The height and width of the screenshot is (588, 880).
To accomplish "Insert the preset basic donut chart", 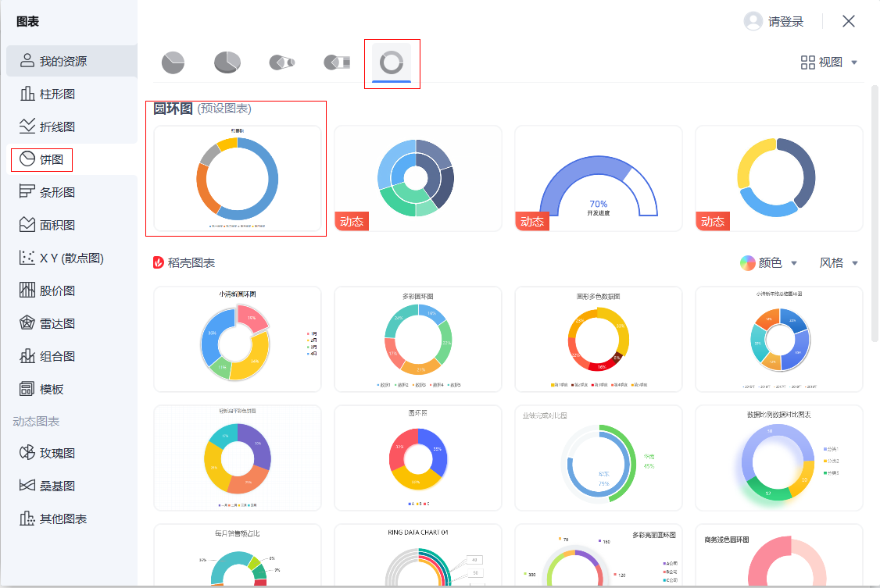I will pyautogui.click(x=238, y=178).
